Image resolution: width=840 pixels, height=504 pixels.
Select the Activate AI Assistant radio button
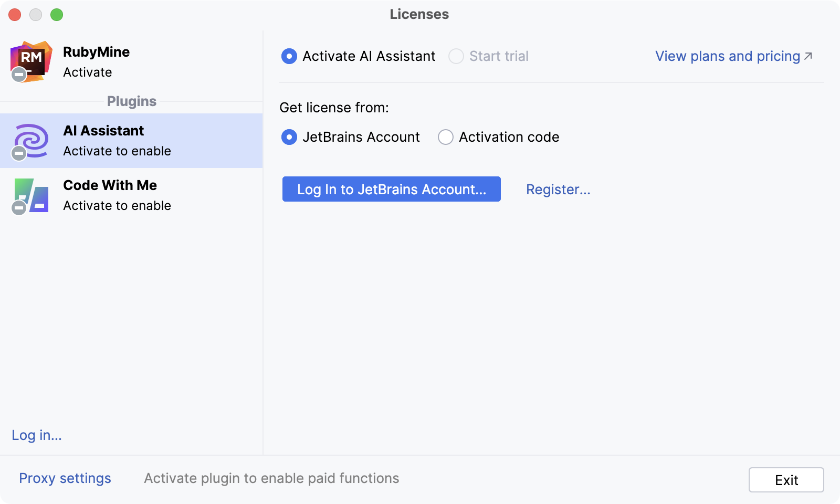[x=289, y=56]
